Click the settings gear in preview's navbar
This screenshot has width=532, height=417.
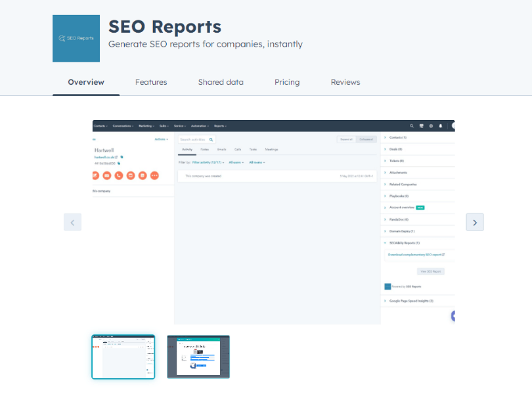click(431, 126)
